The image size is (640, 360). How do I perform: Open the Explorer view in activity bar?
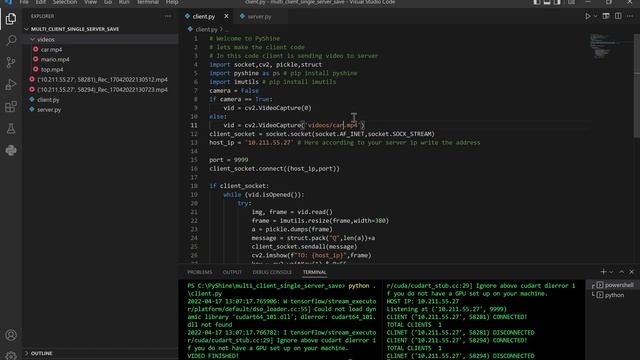pyautogui.click(x=11, y=19)
